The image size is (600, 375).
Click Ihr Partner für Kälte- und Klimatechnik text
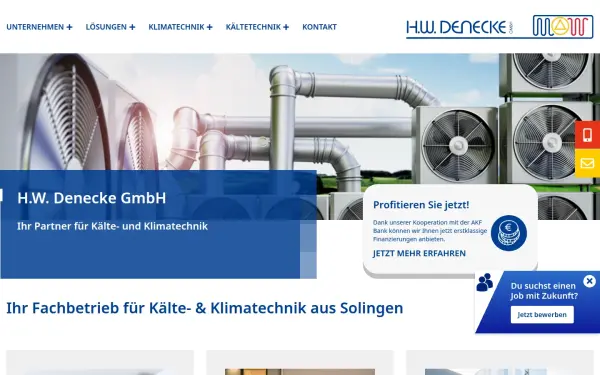click(x=112, y=226)
